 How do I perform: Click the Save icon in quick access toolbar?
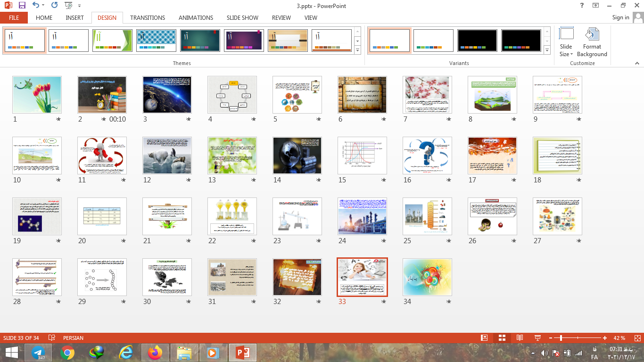tap(22, 6)
